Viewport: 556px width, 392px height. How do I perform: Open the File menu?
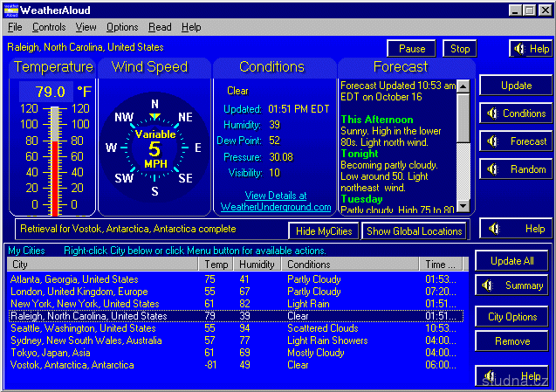(x=15, y=27)
